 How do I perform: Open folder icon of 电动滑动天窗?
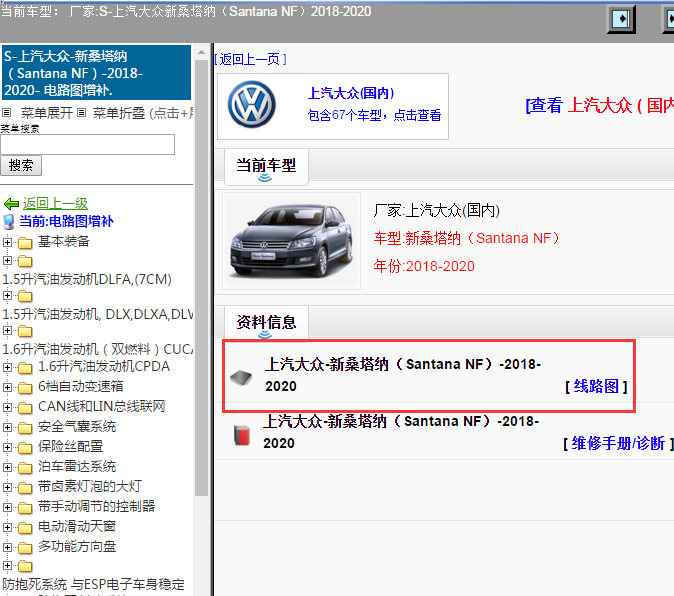25,528
